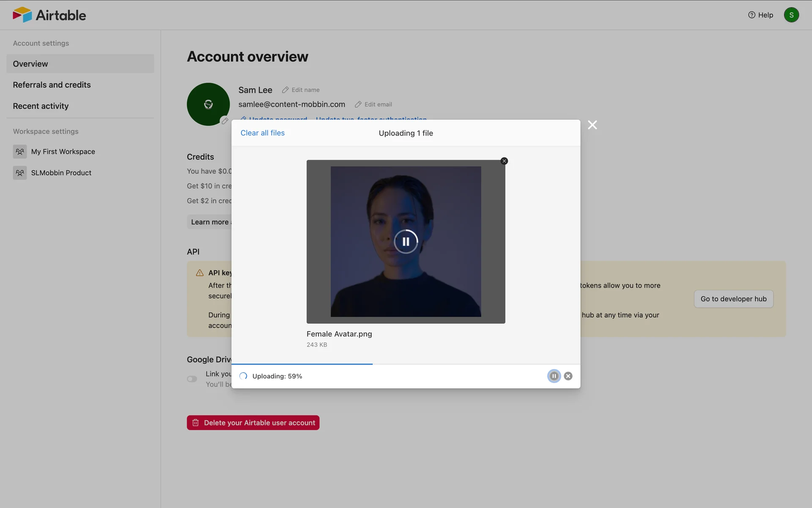This screenshot has height=508, width=812.
Task: Go to Referrals and credits
Action: click(x=52, y=85)
